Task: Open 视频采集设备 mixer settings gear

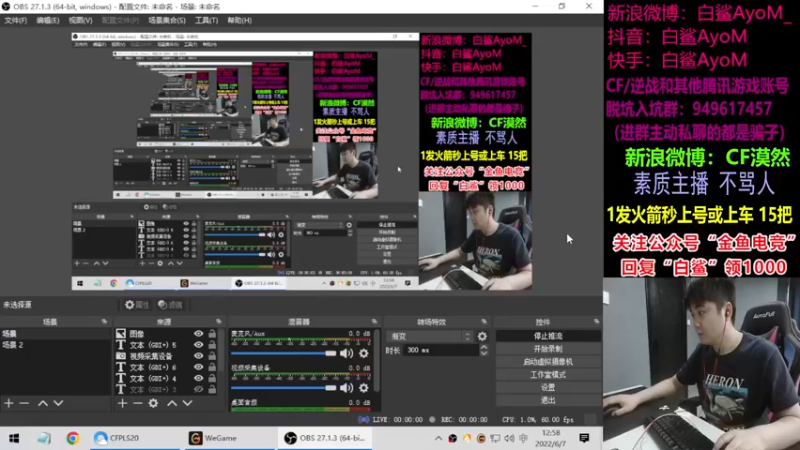Action: click(364, 388)
